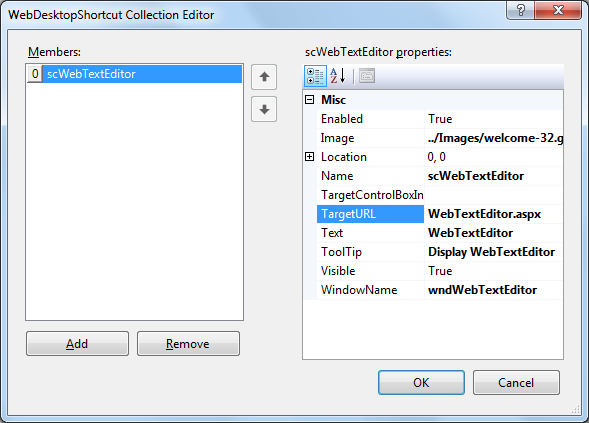Confirm with the OK button
589x423 pixels.
[x=421, y=382]
